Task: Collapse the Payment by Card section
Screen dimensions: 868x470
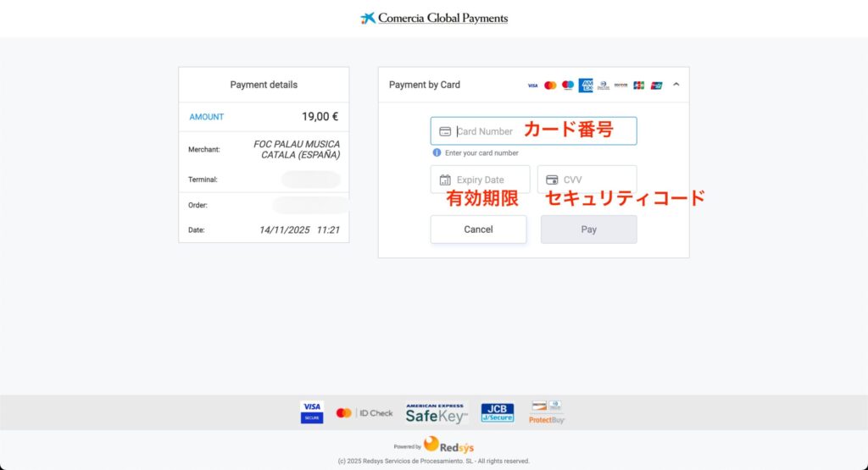Action: tap(676, 85)
